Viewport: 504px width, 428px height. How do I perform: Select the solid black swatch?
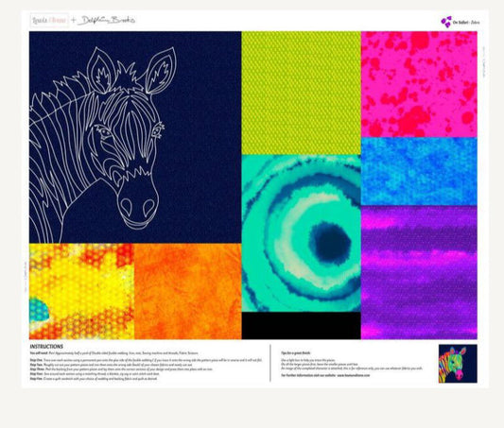[x=302, y=325]
